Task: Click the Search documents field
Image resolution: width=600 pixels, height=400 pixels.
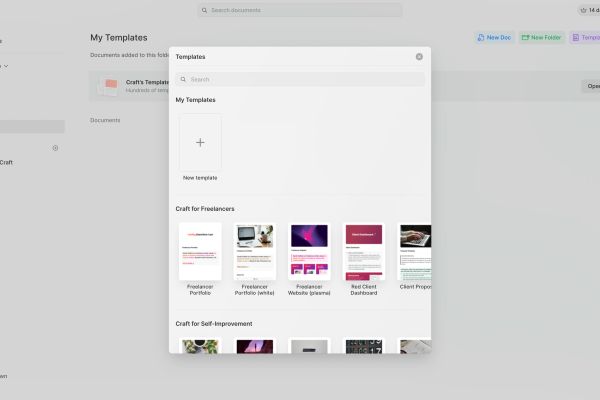Action: 300,10
